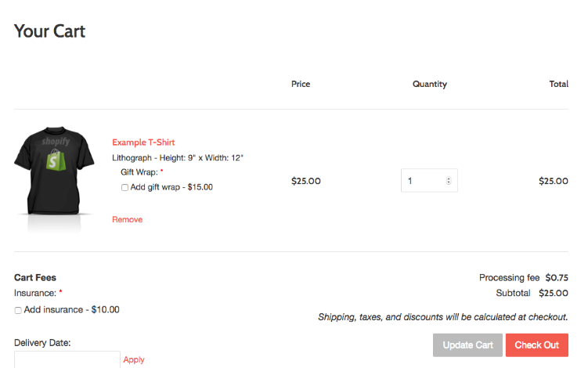Select the Total column header
Screen dimensions: 588x368
(x=558, y=84)
